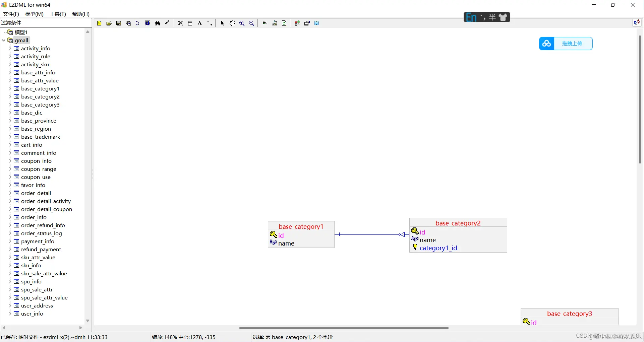Click the properties form toolbar icon
This screenshot has height=342, width=644.
pos(307,23)
